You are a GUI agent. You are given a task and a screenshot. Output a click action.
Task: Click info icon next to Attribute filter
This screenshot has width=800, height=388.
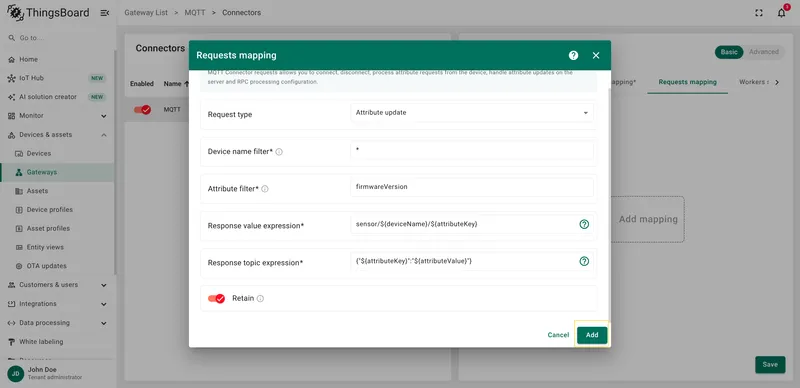(265, 189)
